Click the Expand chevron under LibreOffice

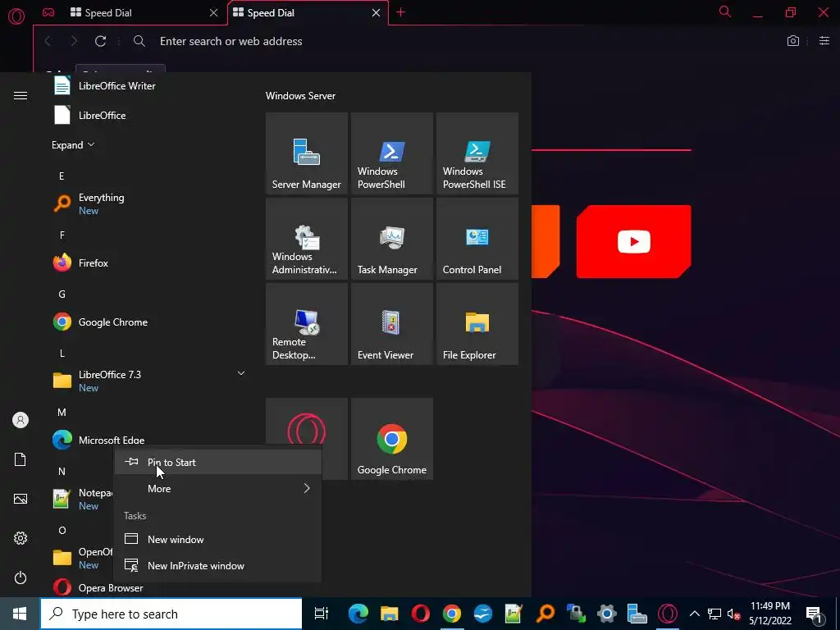(x=90, y=144)
